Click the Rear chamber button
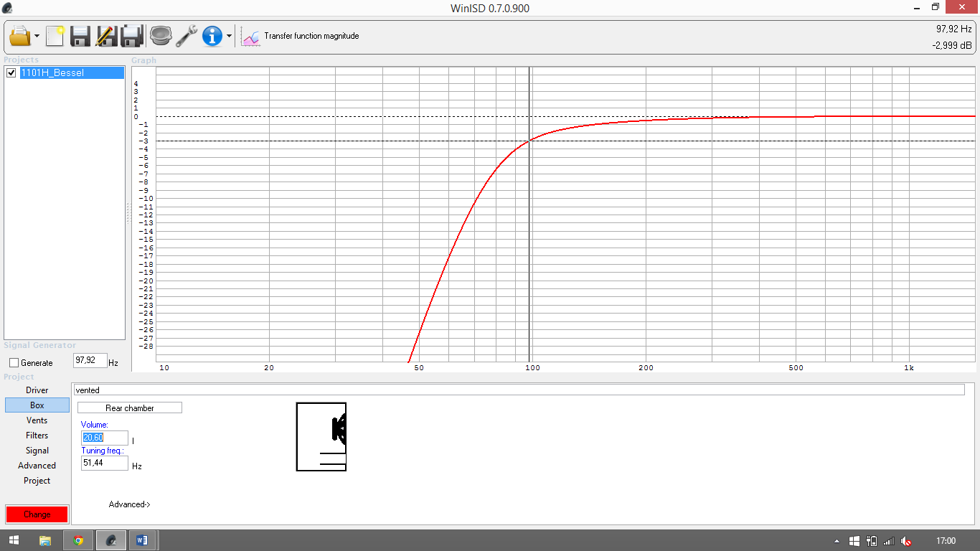 [130, 408]
